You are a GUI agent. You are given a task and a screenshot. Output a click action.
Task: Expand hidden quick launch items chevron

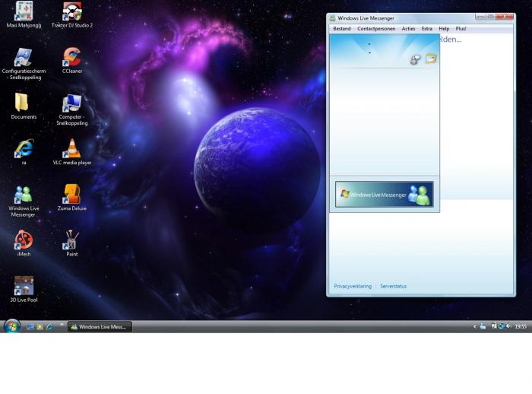tap(62, 324)
